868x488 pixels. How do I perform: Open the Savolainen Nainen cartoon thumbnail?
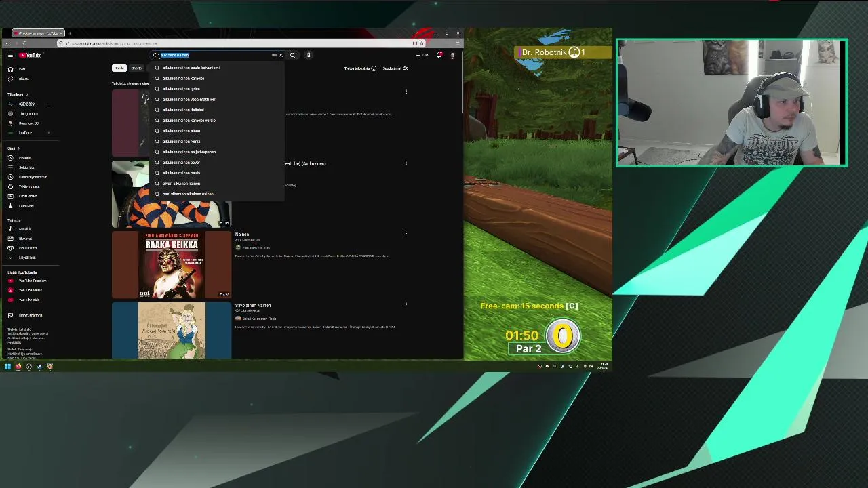pyautogui.click(x=172, y=331)
